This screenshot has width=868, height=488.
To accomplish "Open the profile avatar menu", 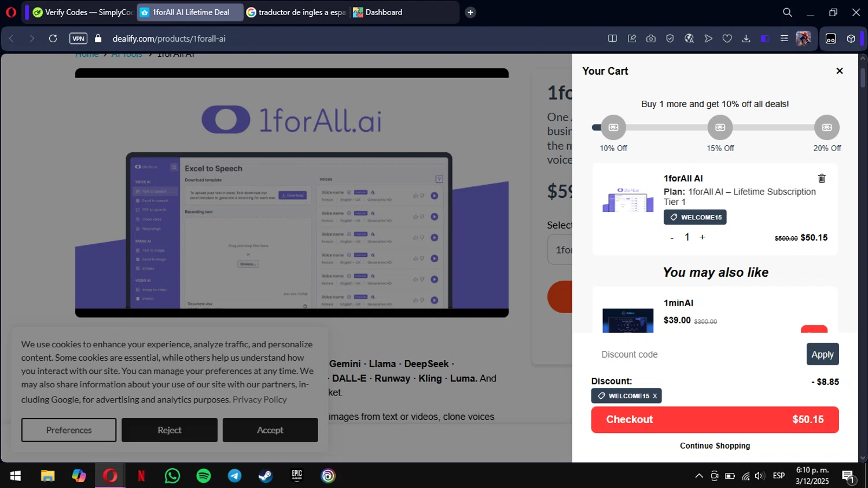I will pyautogui.click(x=803, y=38).
